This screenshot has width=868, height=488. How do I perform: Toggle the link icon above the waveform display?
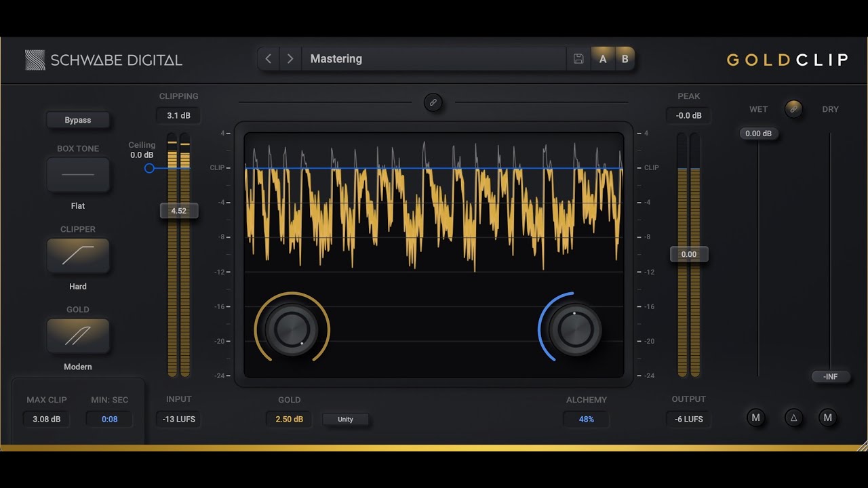coord(433,102)
